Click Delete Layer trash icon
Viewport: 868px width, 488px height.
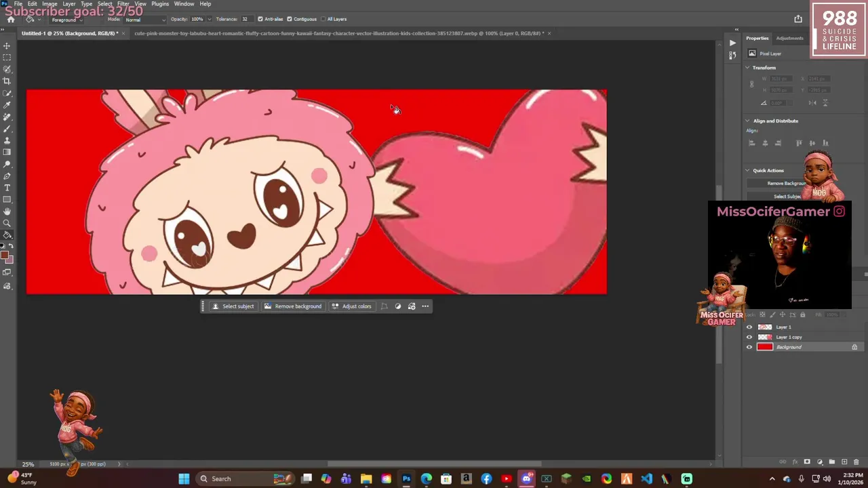pos(856,462)
